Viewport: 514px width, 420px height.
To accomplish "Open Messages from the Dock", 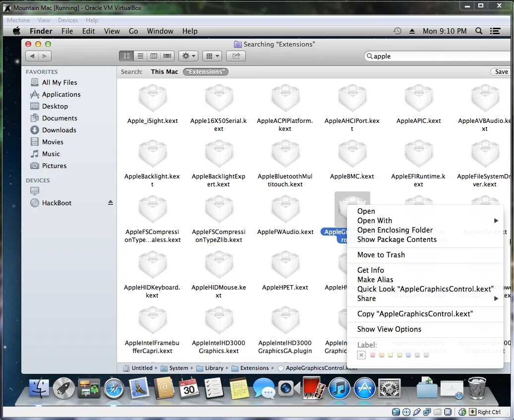I will click(x=264, y=388).
